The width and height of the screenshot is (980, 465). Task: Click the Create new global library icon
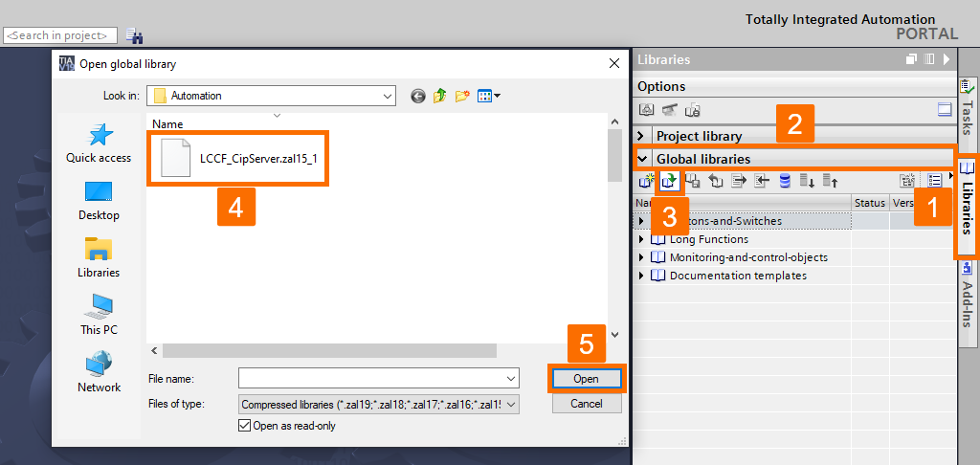[x=646, y=181]
